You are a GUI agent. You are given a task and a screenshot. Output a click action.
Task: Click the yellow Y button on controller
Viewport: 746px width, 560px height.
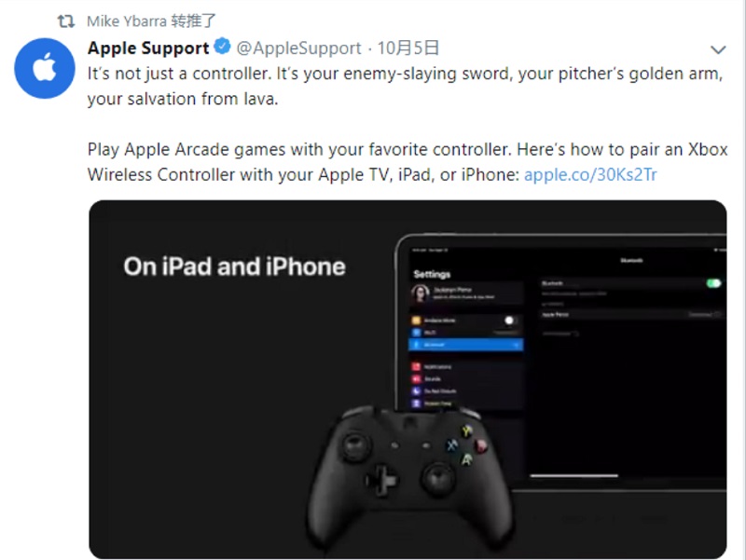pyautogui.click(x=467, y=431)
